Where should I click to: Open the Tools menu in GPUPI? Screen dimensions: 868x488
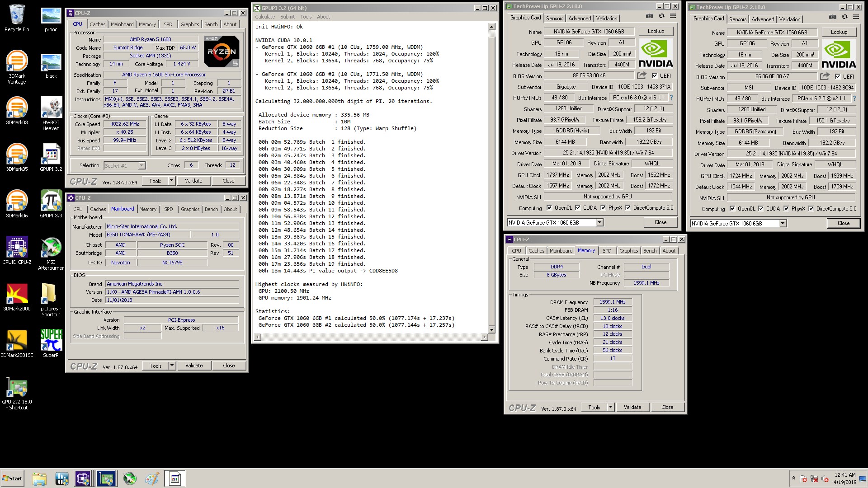(x=306, y=17)
